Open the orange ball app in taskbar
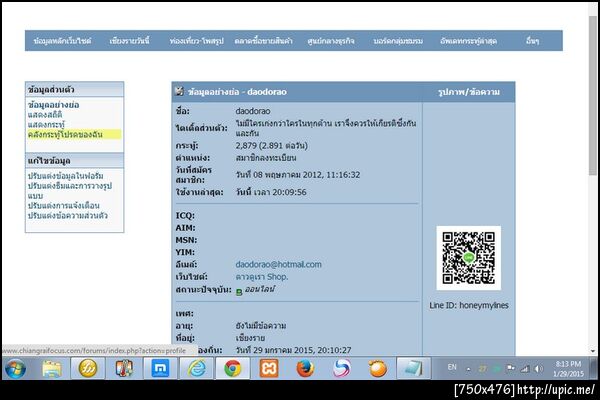 [377, 369]
